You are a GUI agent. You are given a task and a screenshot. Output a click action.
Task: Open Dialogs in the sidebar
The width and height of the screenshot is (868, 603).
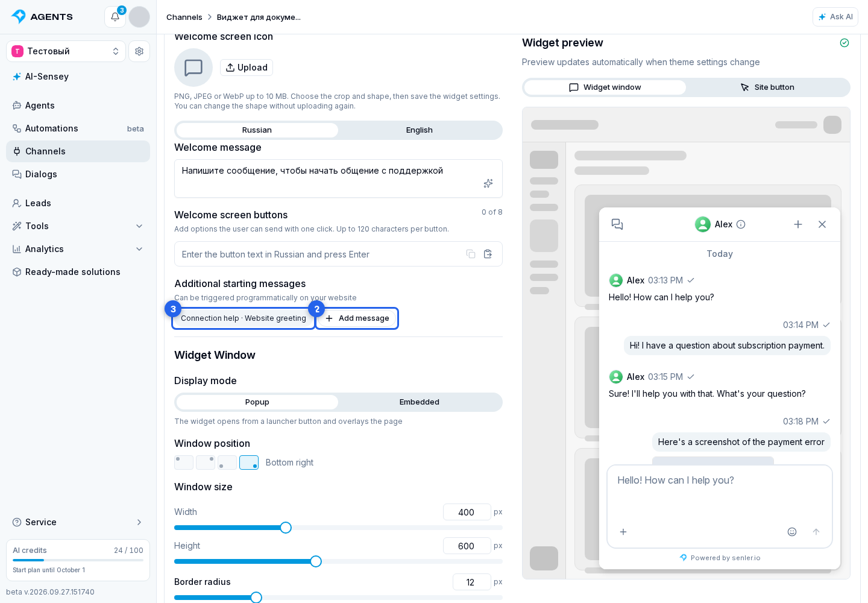[x=78, y=174]
